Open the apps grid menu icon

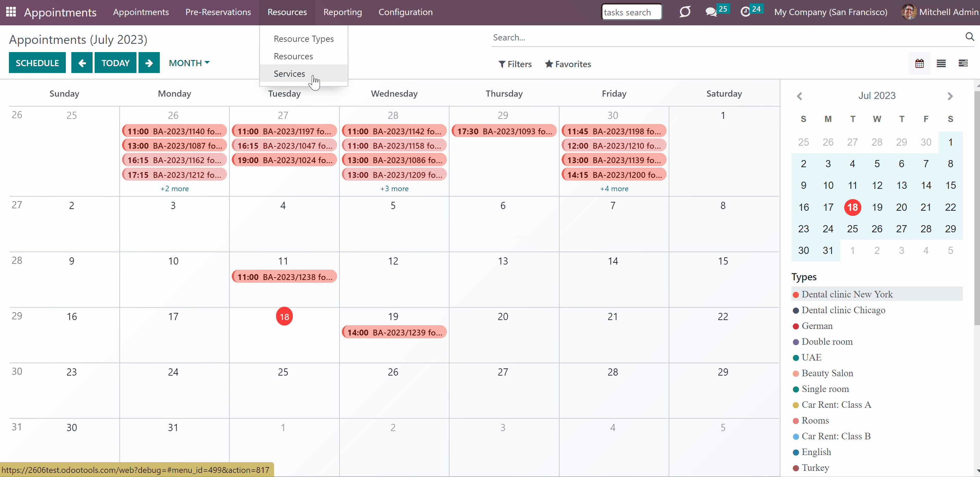click(x=11, y=12)
